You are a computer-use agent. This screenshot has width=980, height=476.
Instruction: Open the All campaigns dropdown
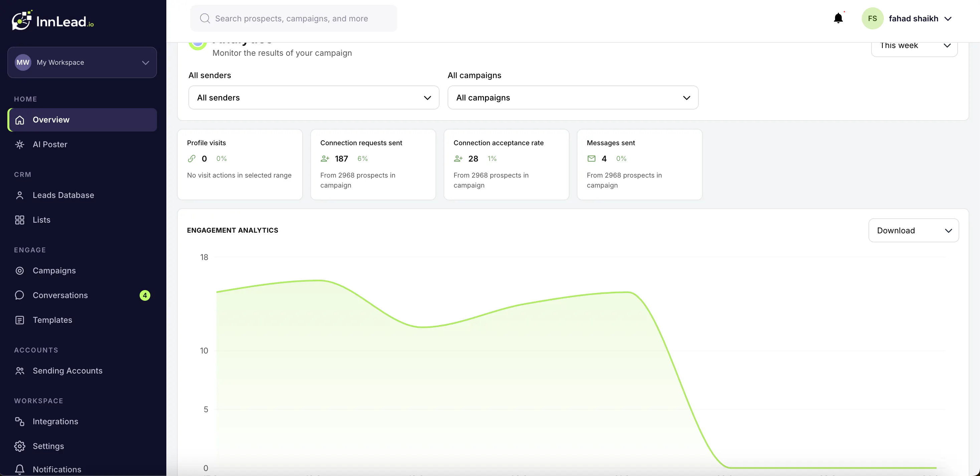pyautogui.click(x=573, y=98)
